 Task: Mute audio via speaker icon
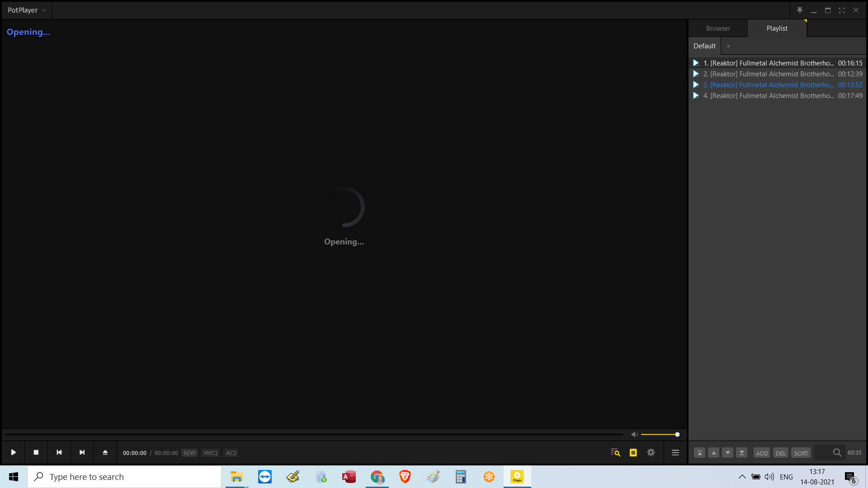634,434
